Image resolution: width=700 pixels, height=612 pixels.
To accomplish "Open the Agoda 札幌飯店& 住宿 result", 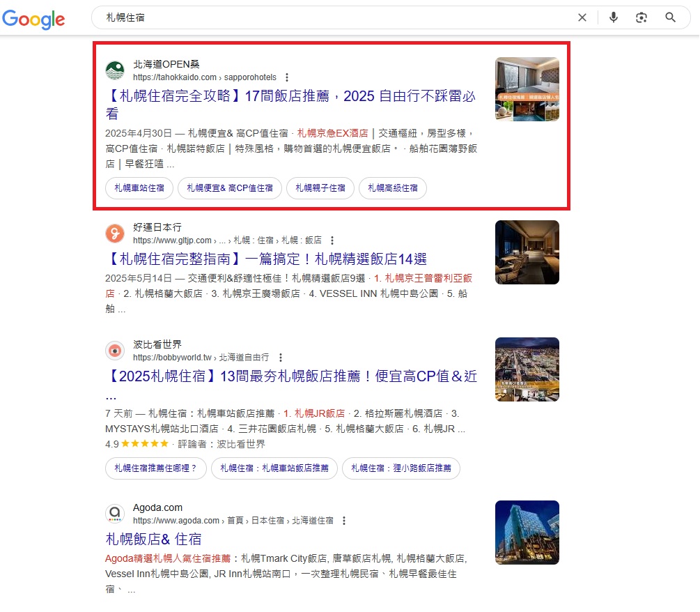I will [153, 540].
